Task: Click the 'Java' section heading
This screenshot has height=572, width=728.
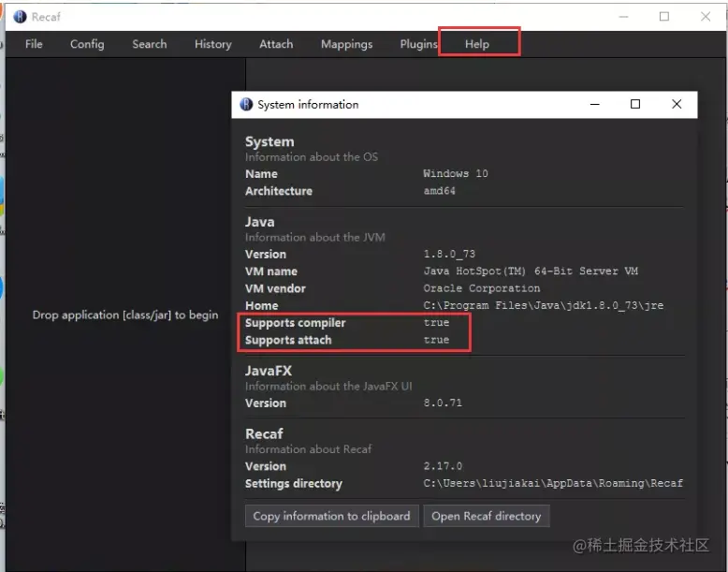Action: tap(259, 222)
